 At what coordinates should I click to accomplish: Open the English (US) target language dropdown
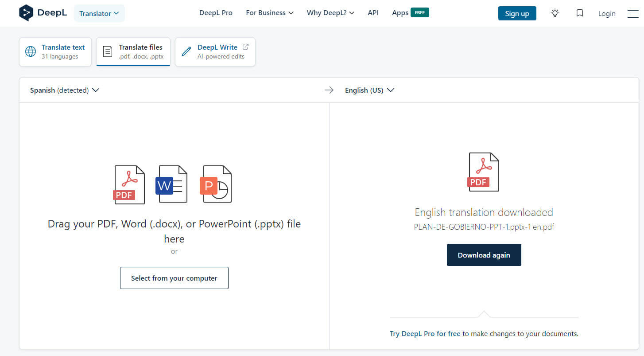[369, 90]
